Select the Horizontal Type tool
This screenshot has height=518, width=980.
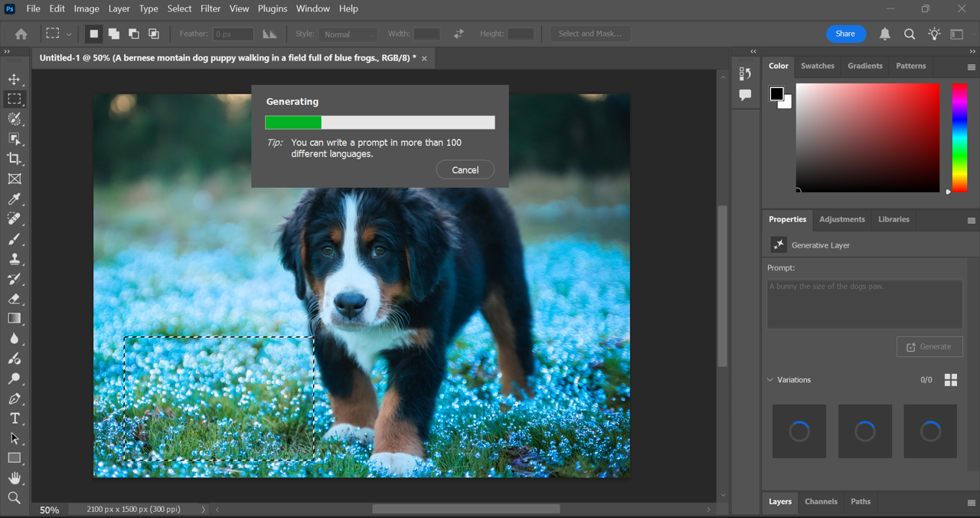[15, 418]
